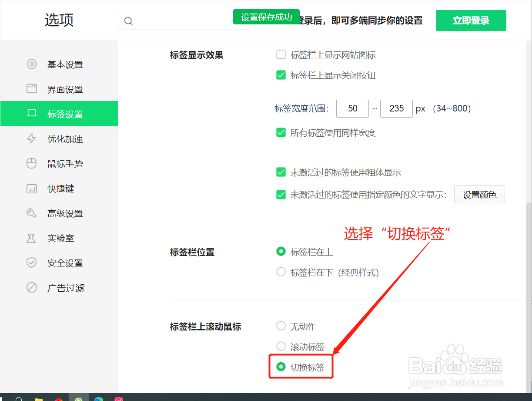532x401 pixels.
Task: Choose 标签栏在下（经典样式） radio option
Action: pos(281,272)
